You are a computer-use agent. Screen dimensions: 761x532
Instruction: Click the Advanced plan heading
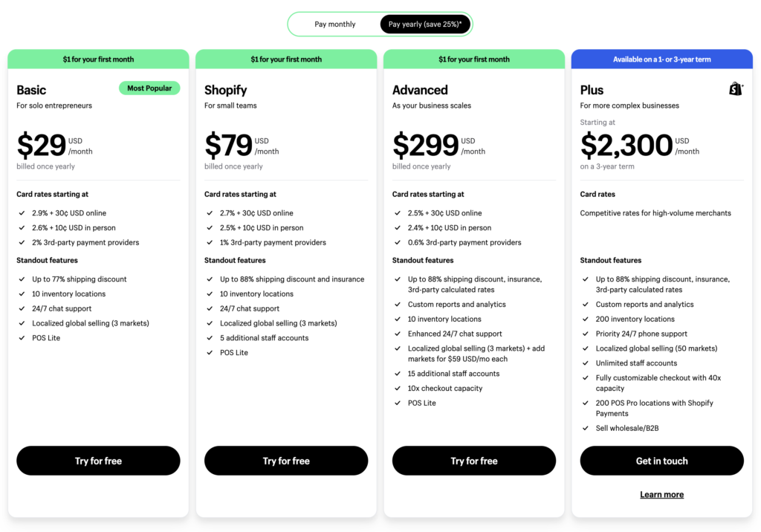tap(420, 90)
